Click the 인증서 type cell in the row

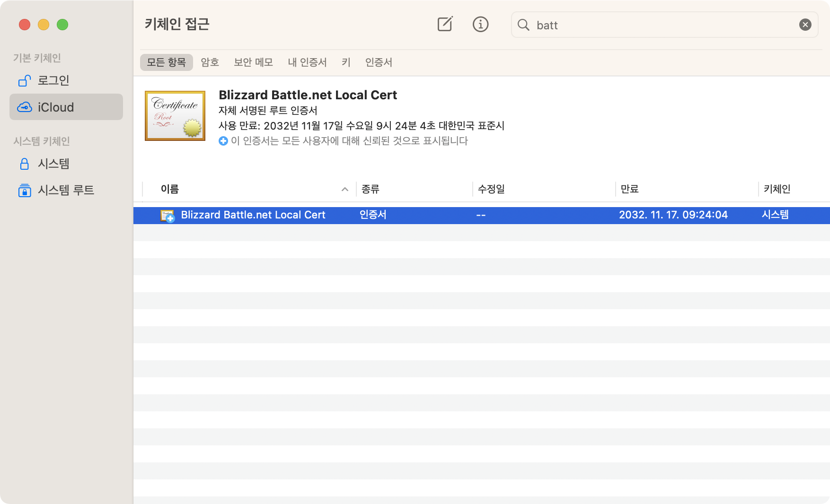tap(373, 215)
